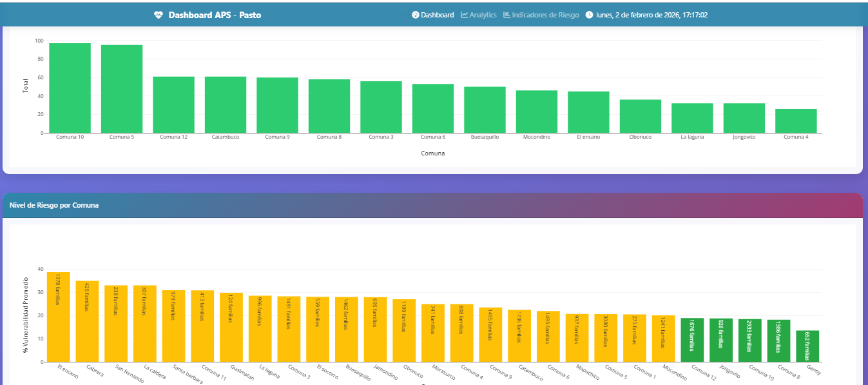Screen dimensions: 868x385
Task: Select the Comuna 10 bar in Total chart
Action: coord(70,88)
